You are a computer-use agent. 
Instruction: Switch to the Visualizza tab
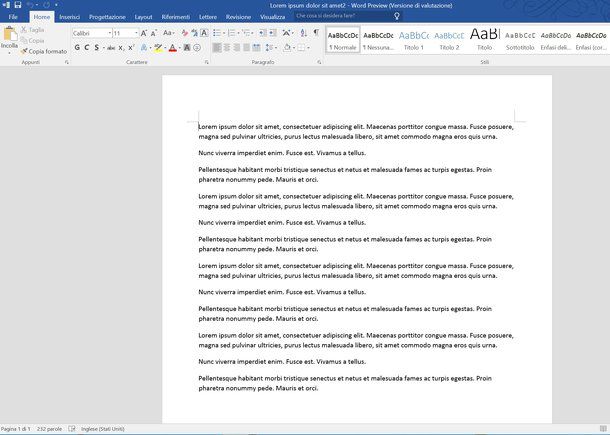point(273,17)
